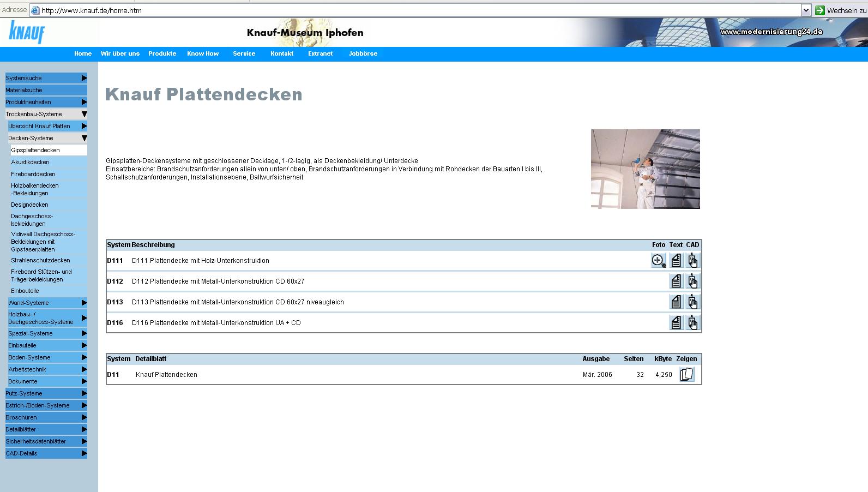Screen dimensions: 868x492
Task: Click the Knauf logo
Action: 27,33
